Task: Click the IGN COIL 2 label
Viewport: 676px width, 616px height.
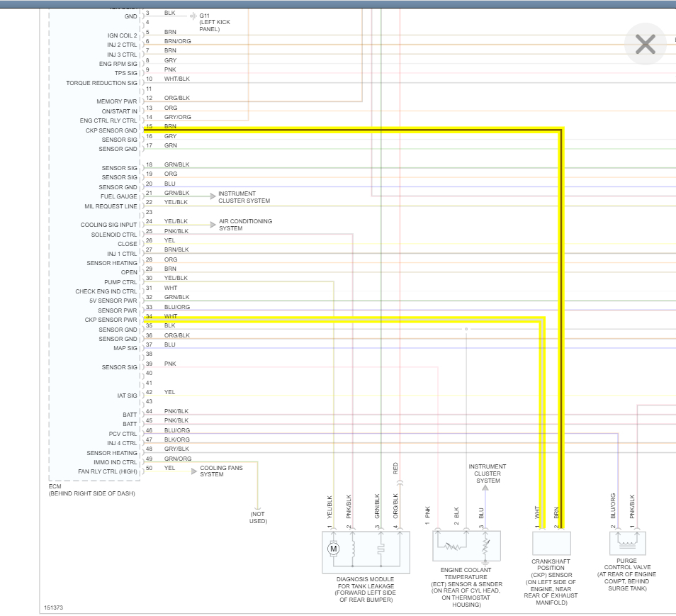Action: [x=123, y=35]
